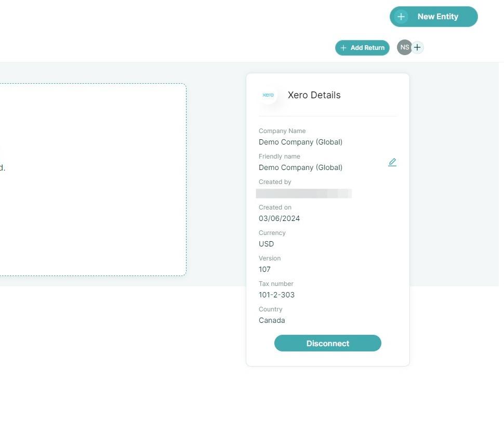Click the Created on label
504x445 pixels.
pos(275,207)
